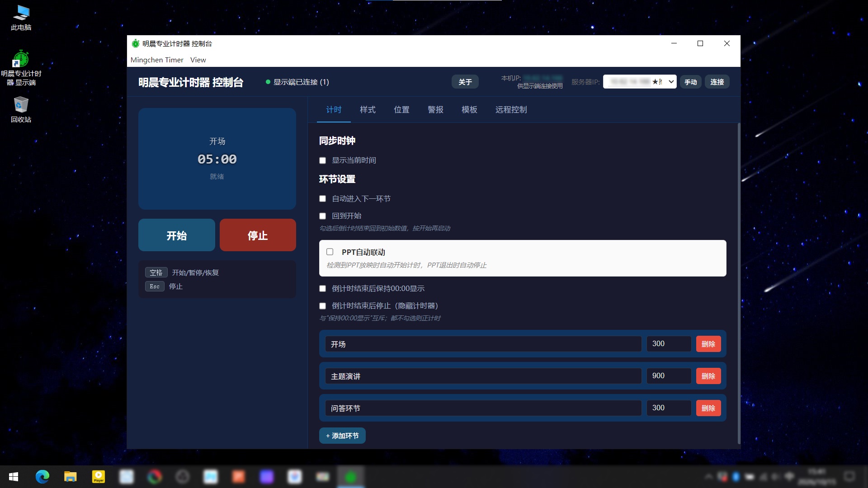Click the settings panel vertical scrollbar

(739, 284)
